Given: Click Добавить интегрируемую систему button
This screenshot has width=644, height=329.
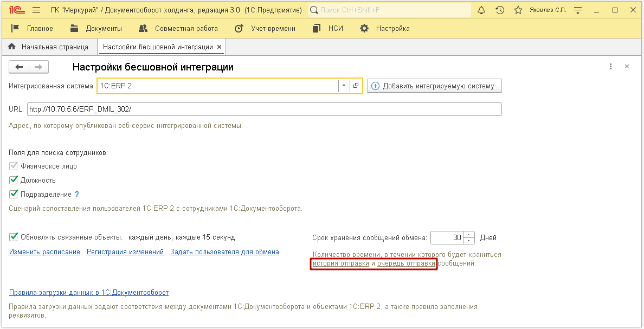Looking at the screenshot, I should tap(434, 86).
